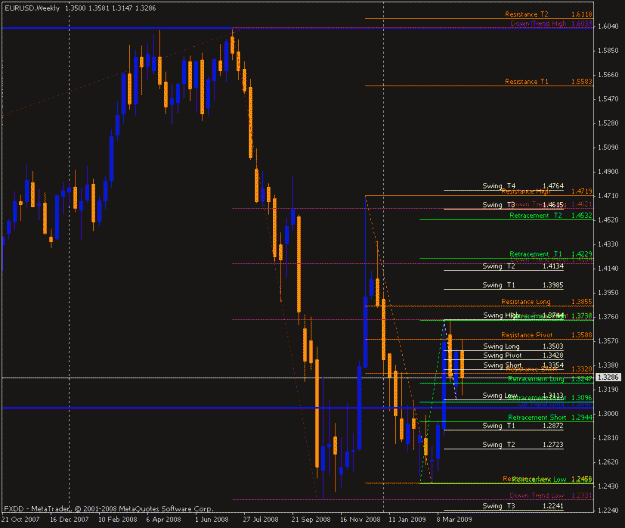Click the 1.2430 price axis value
Screen dimensions: 625x528
608,486
